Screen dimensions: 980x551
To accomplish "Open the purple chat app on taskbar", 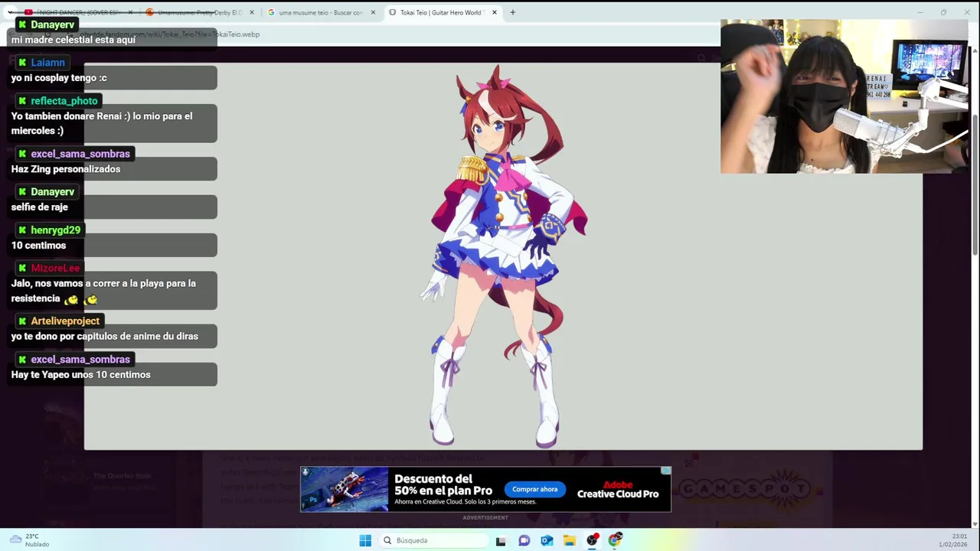I will tap(524, 540).
